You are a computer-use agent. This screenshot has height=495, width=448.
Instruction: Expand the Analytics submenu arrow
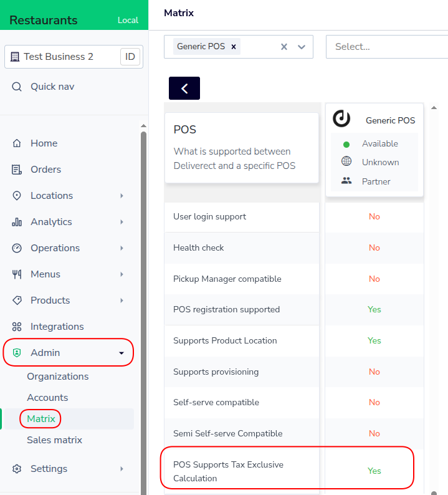click(x=122, y=222)
